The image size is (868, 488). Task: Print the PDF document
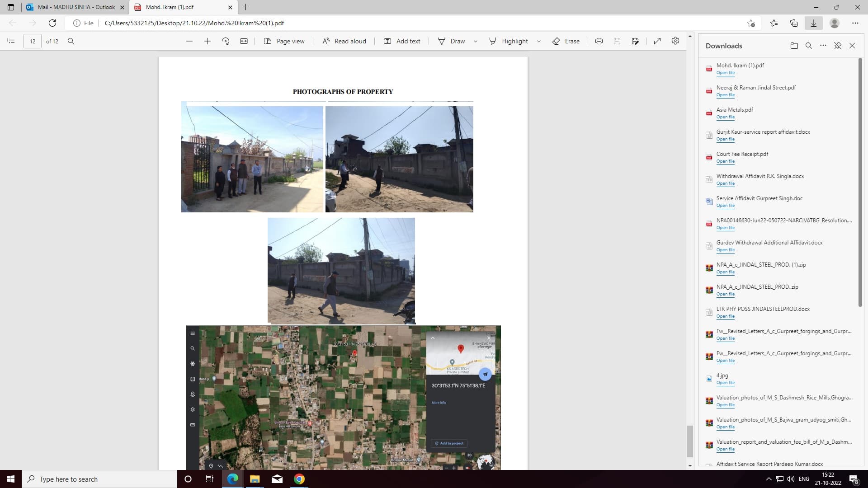[599, 41]
